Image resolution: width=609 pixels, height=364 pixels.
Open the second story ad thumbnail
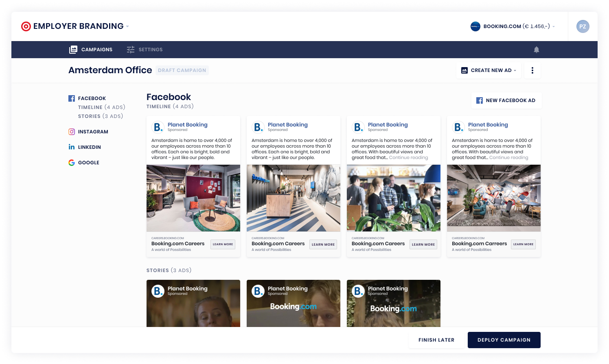point(294,303)
